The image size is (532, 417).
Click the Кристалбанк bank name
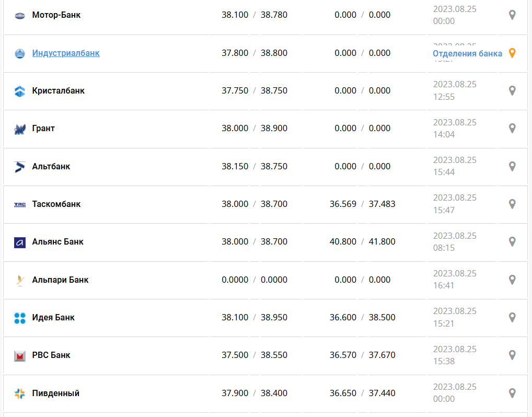click(58, 90)
